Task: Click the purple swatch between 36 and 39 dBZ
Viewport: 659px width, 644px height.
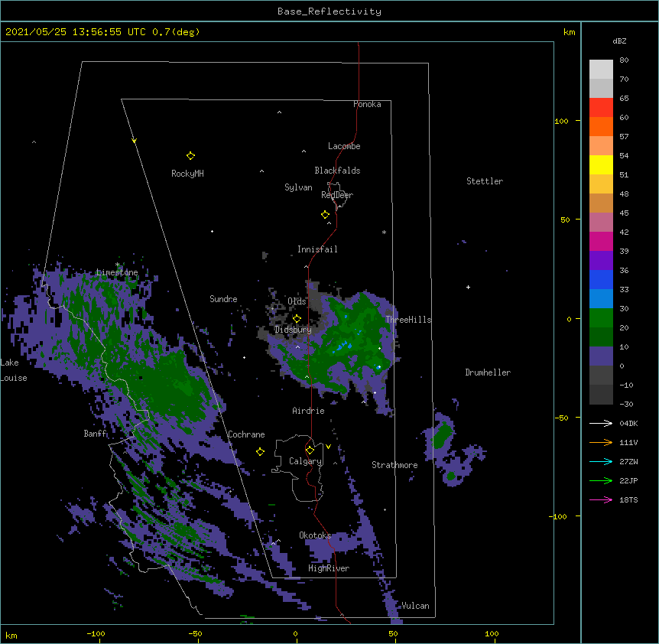Action: pyautogui.click(x=601, y=261)
